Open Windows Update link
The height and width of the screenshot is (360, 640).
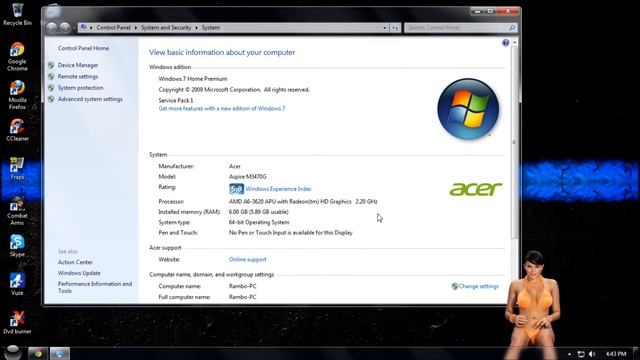[x=79, y=273]
